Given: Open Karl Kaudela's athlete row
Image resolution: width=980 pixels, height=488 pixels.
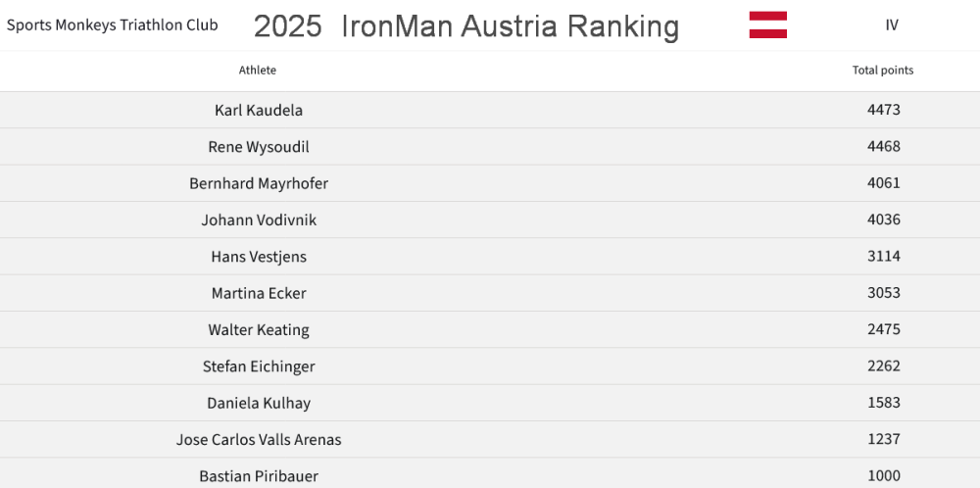Looking at the screenshot, I should click(259, 110).
